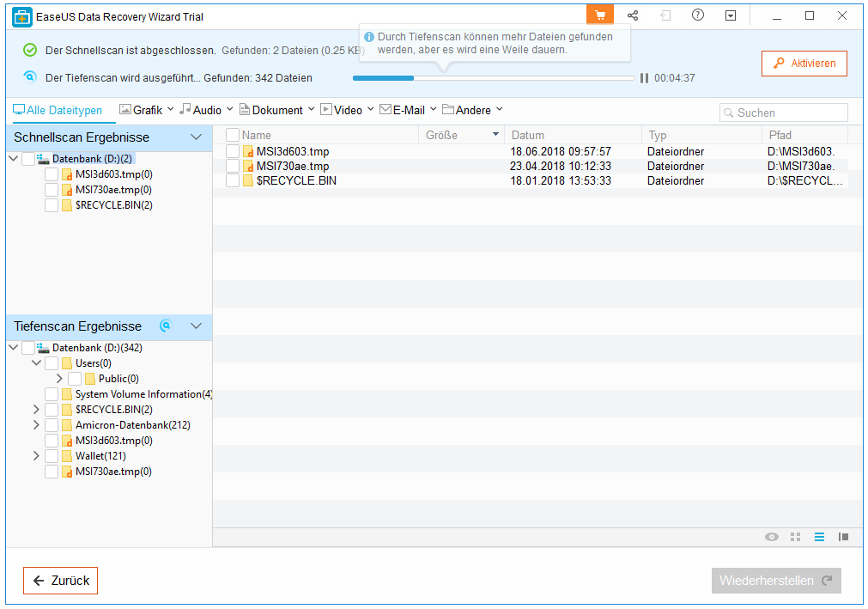Switch to thumbnail grid view

[x=796, y=537]
